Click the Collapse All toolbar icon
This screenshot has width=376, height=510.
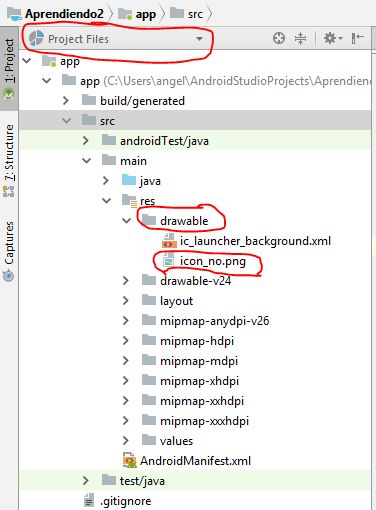click(x=300, y=38)
